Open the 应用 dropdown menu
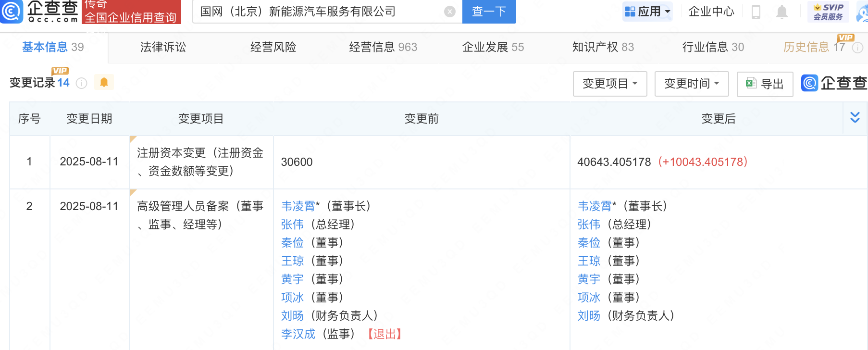Viewport: 868px width, 350px height. pos(647,12)
